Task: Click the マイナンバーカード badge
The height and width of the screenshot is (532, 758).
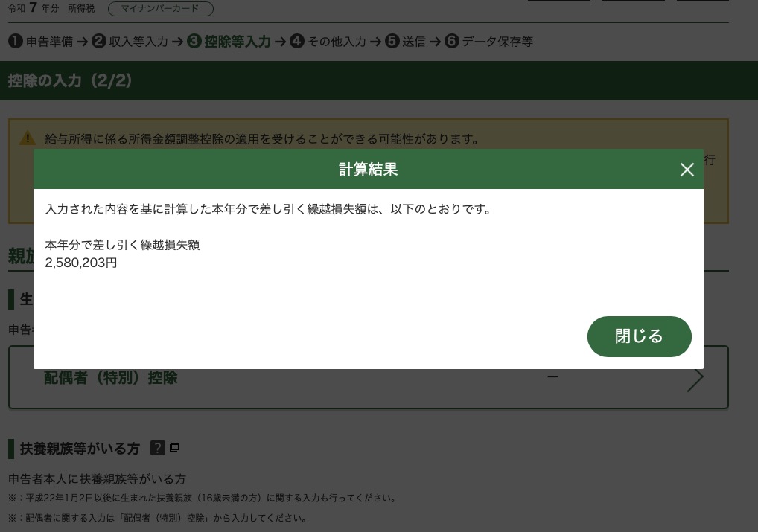Action: point(160,9)
